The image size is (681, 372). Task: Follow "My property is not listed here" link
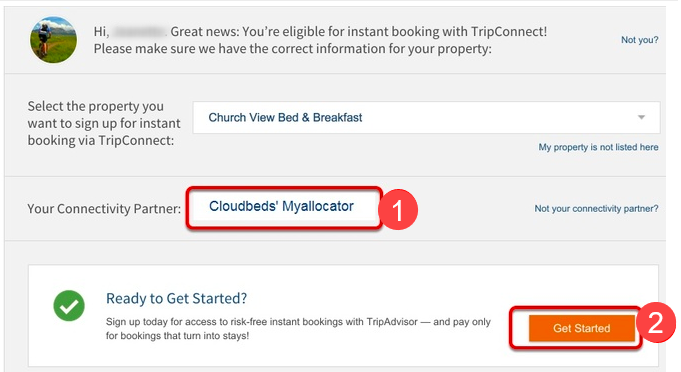click(598, 147)
